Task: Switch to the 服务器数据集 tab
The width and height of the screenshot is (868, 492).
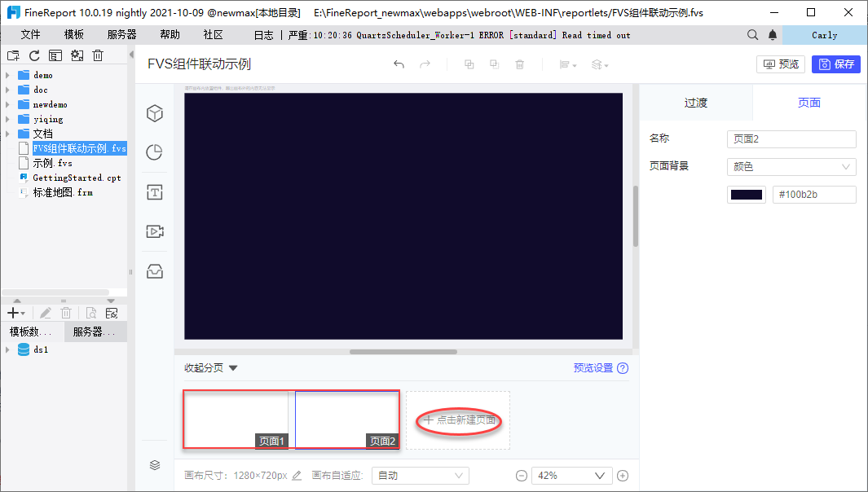Action: point(95,332)
